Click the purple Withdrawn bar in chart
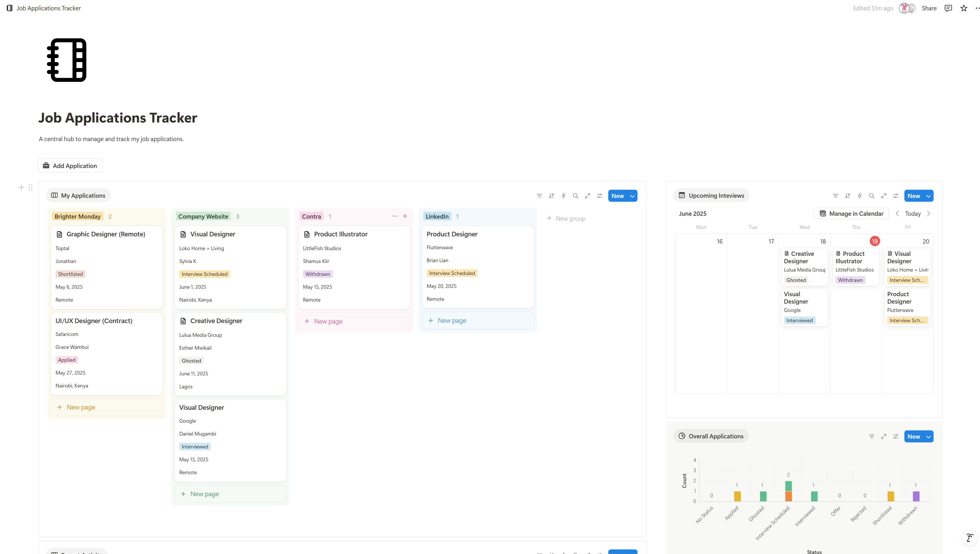980x554 pixels. point(916,496)
